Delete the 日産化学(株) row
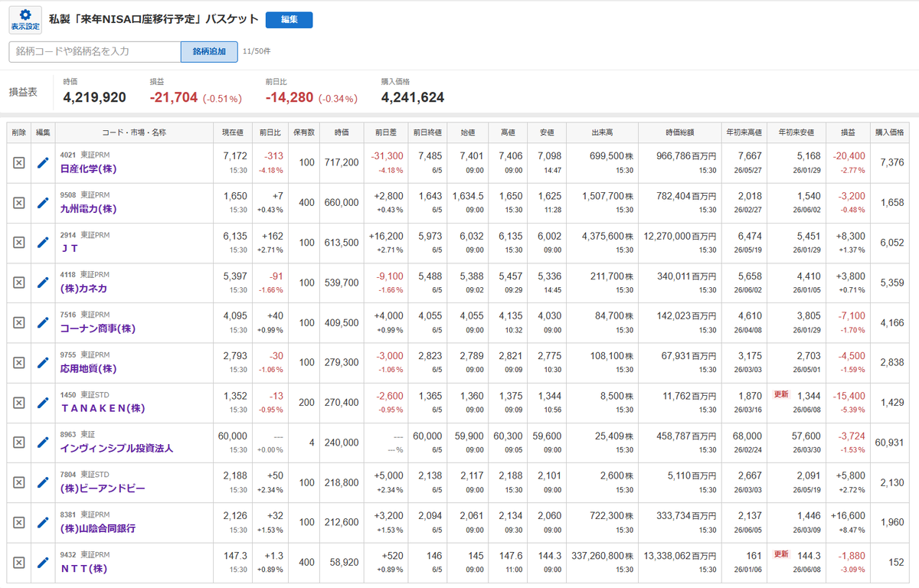Screen dimensions: 919x588 19,163
